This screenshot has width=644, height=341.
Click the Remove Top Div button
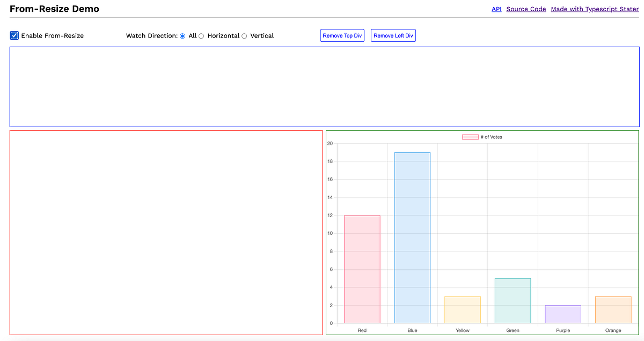(342, 35)
